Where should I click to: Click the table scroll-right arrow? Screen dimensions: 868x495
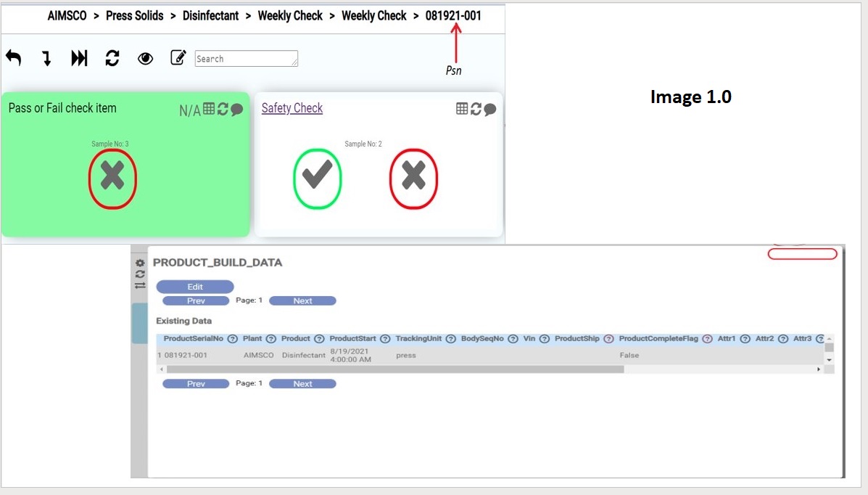(x=819, y=369)
